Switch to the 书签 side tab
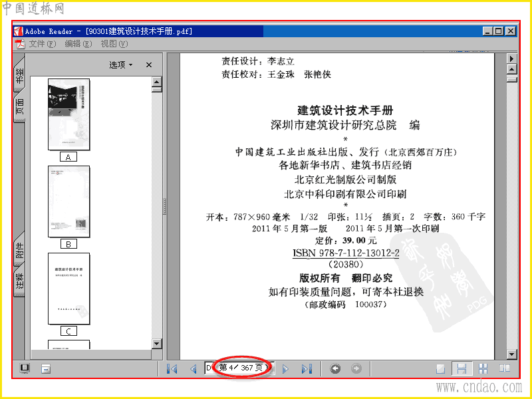532x399 pixels. [19, 75]
